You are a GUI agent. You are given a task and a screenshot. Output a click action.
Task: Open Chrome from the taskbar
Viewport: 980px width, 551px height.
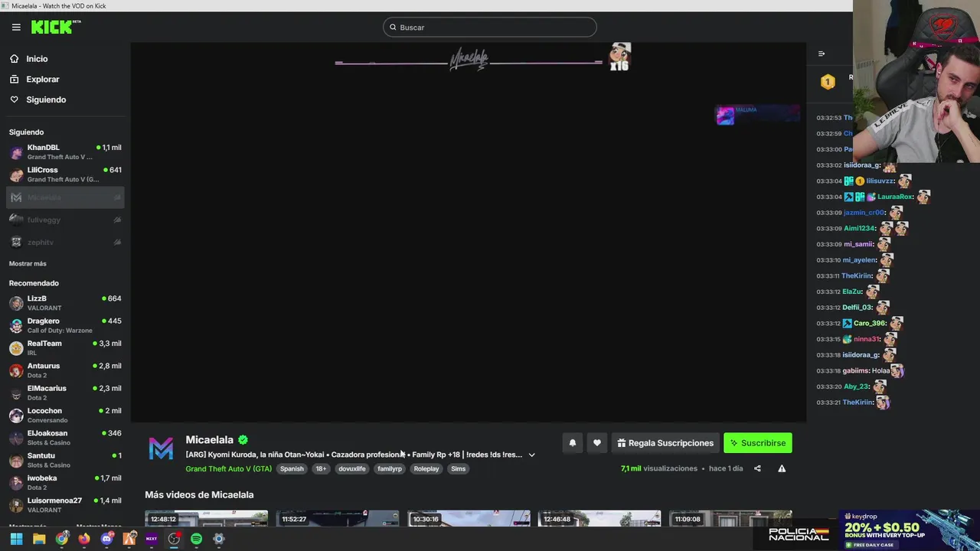pyautogui.click(x=61, y=539)
